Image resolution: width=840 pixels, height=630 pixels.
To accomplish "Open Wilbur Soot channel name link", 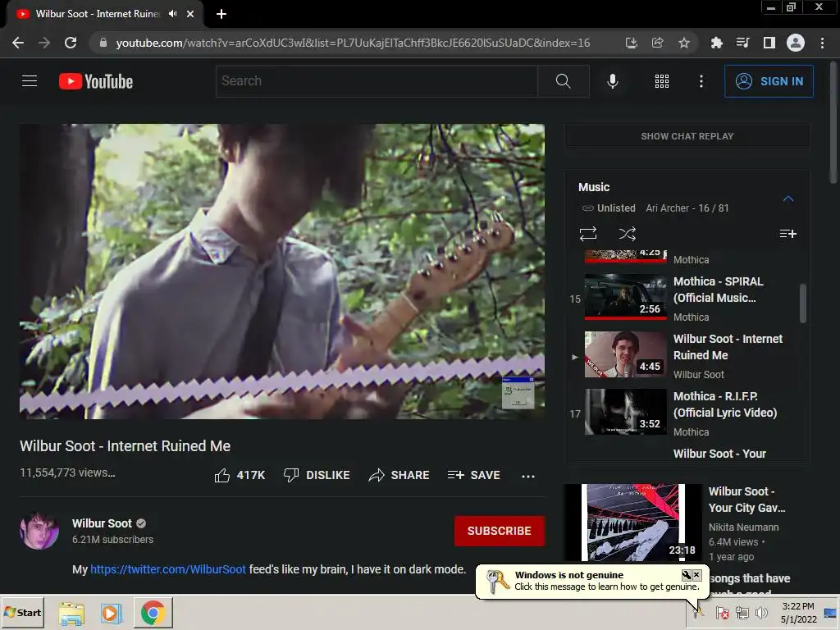I will (x=102, y=523).
